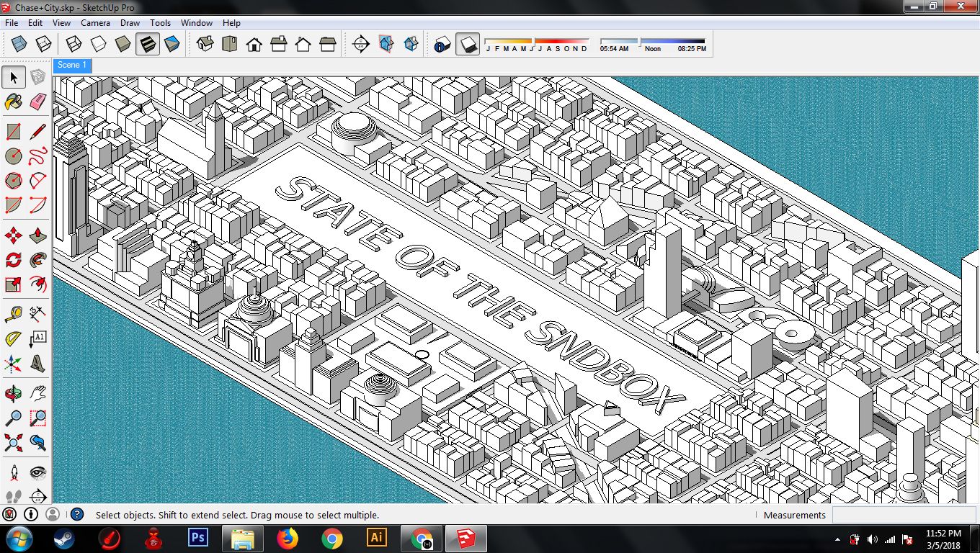
Task: Select the Offset tool
Action: (x=37, y=284)
